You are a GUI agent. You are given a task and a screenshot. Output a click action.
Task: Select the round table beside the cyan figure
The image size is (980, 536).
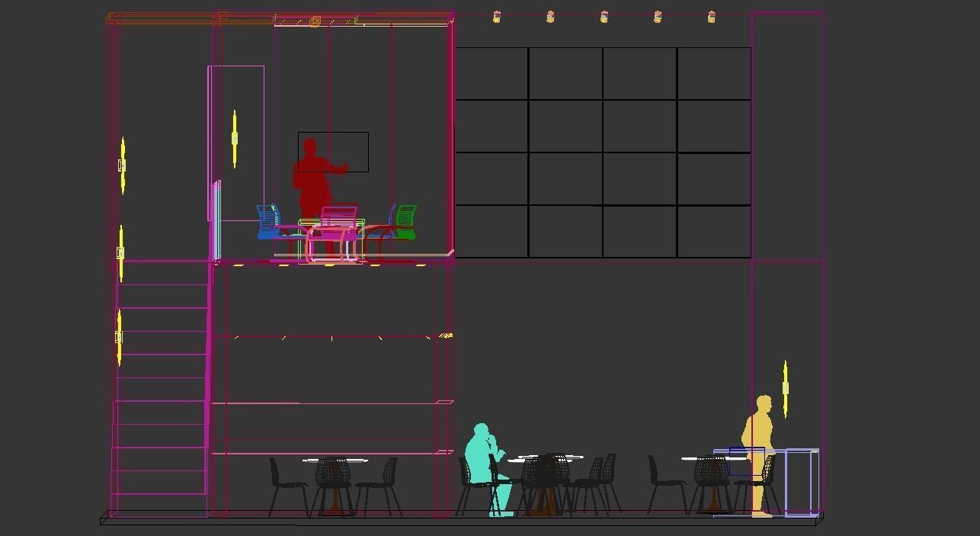pos(544,485)
